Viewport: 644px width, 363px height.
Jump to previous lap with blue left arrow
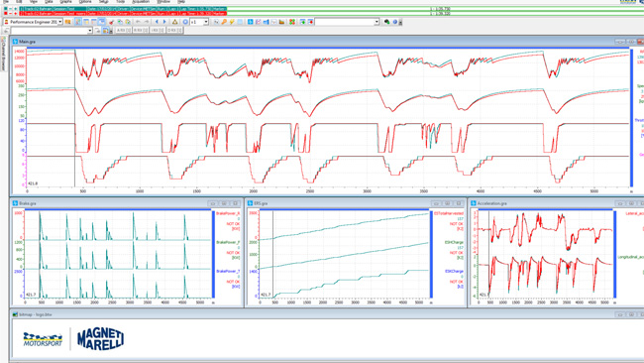157,22
